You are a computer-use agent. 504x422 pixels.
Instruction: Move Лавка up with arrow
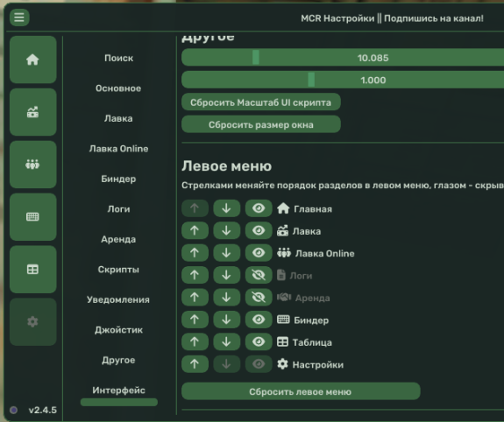pos(195,230)
